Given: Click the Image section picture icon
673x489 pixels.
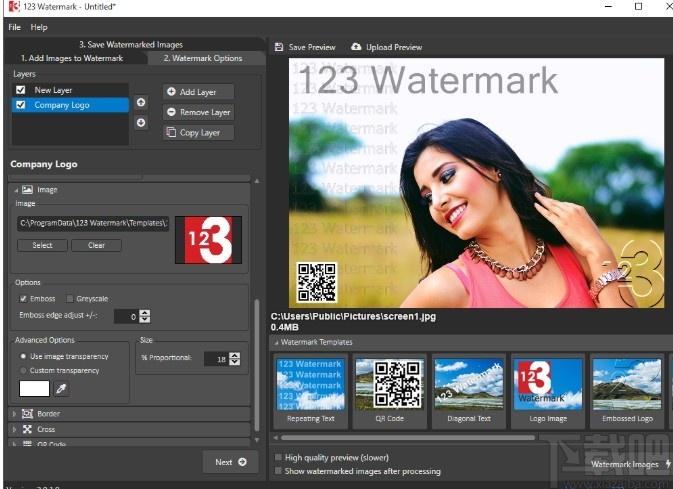Looking at the screenshot, I should coord(27,189).
